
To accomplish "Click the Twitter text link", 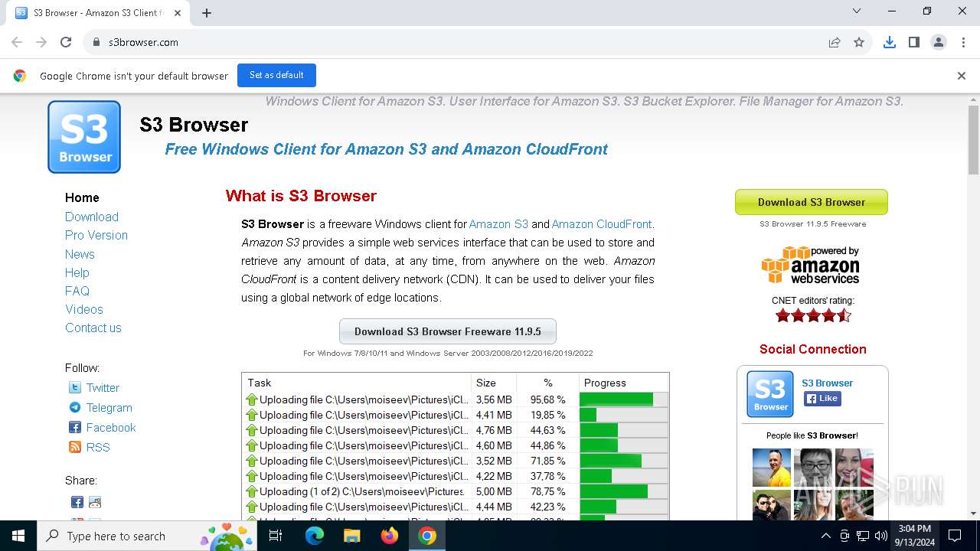I will coord(103,388).
